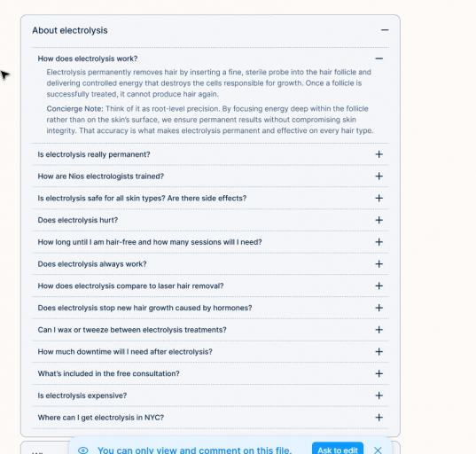Expand "Where can I get electrolysis in NYC?"

(210, 418)
